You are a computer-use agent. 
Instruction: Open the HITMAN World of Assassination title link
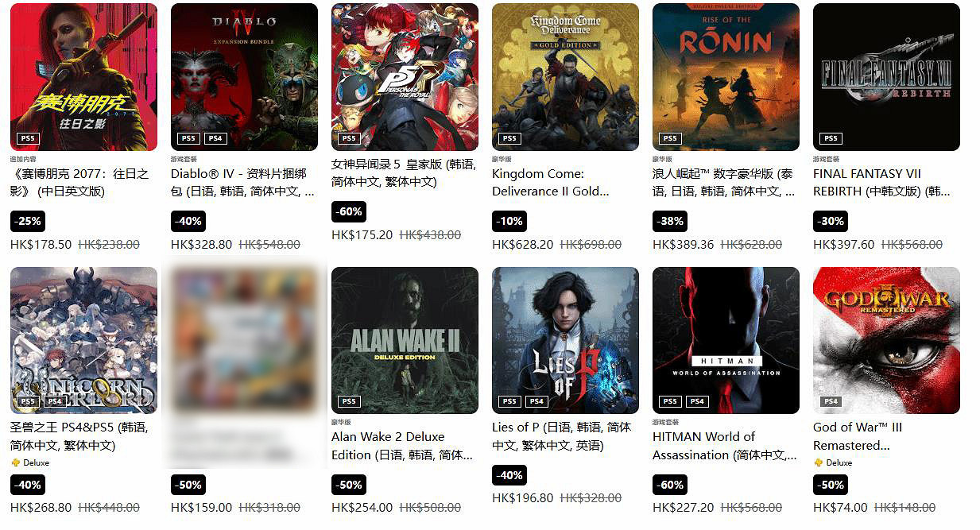tap(725, 446)
